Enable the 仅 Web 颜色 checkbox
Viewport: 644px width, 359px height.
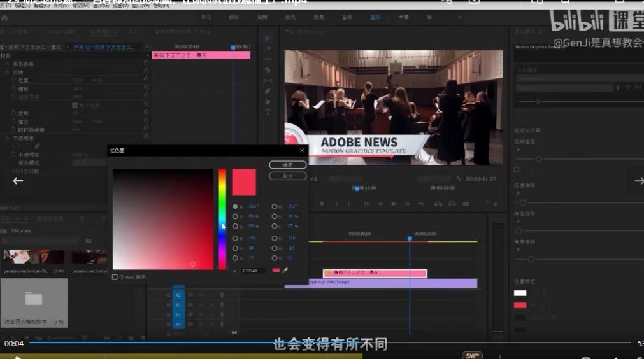pyautogui.click(x=115, y=277)
